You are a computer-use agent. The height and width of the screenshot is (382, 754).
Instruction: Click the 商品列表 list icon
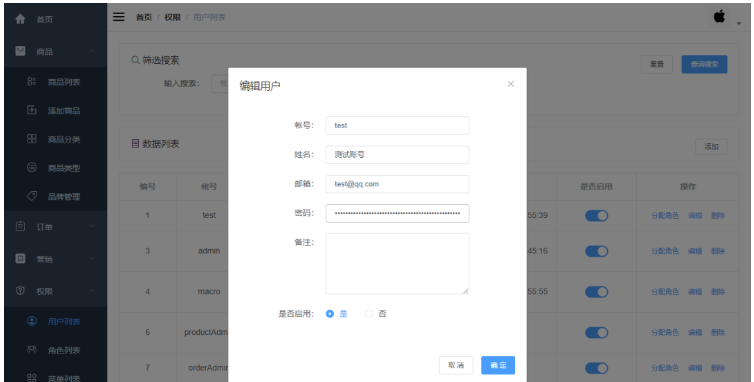tap(32, 82)
